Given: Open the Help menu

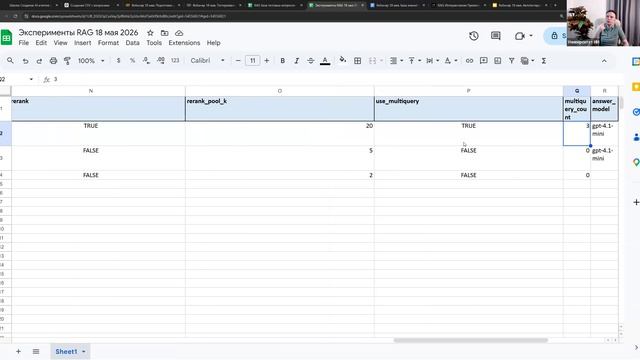Looking at the screenshot, I should coord(213,43).
